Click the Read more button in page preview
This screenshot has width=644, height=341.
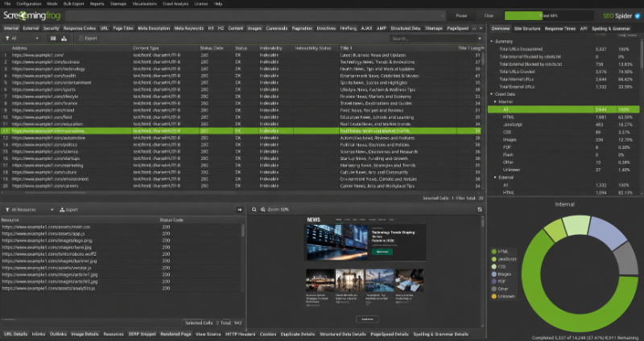(x=382, y=252)
